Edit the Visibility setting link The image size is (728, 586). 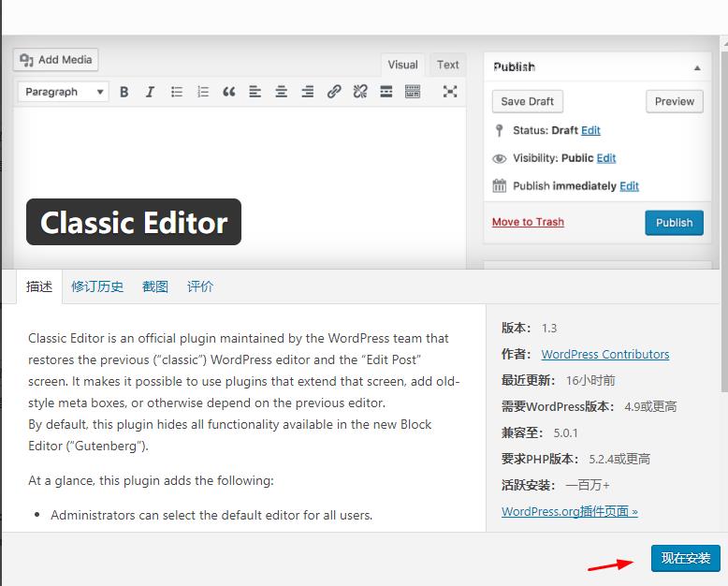pyautogui.click(x=605, y=158)
